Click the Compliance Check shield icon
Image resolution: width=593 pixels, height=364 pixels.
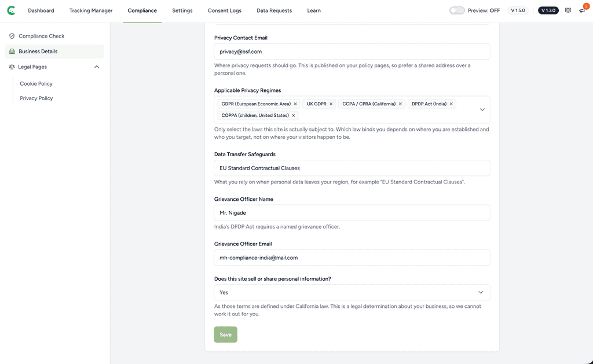pyautogui.click(x=12, y=36)
